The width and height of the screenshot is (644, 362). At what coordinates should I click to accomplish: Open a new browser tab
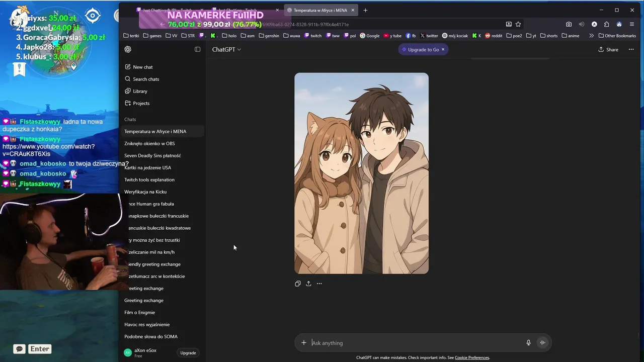(365, 10)
